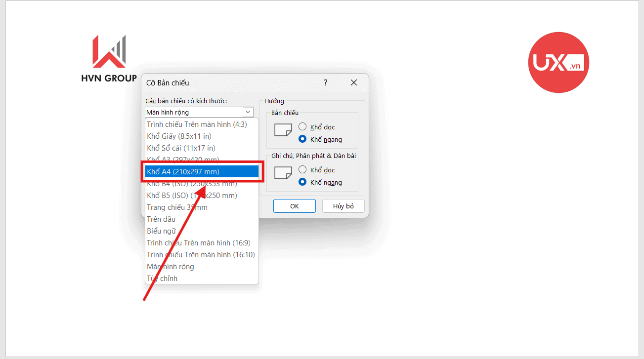Select Khổ dọc for Bản chiếu

click(302, 127)
